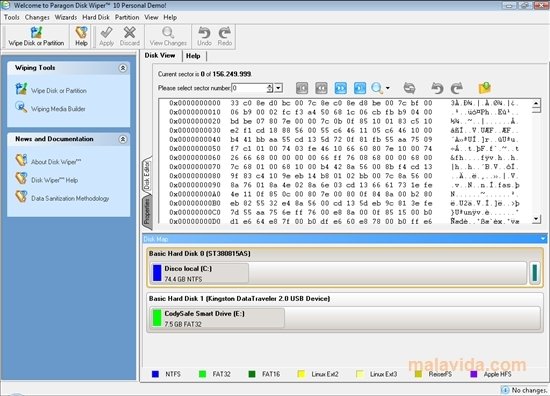This screenshot has height=396, width=550.
Task: Open the Changes menu
Action: coord(37,17)
